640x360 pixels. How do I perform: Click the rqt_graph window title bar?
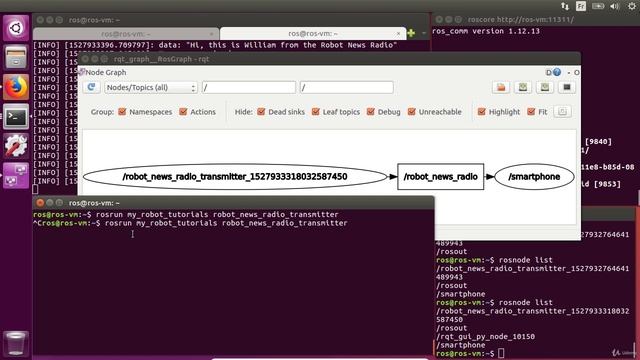(x=329, y=59)
